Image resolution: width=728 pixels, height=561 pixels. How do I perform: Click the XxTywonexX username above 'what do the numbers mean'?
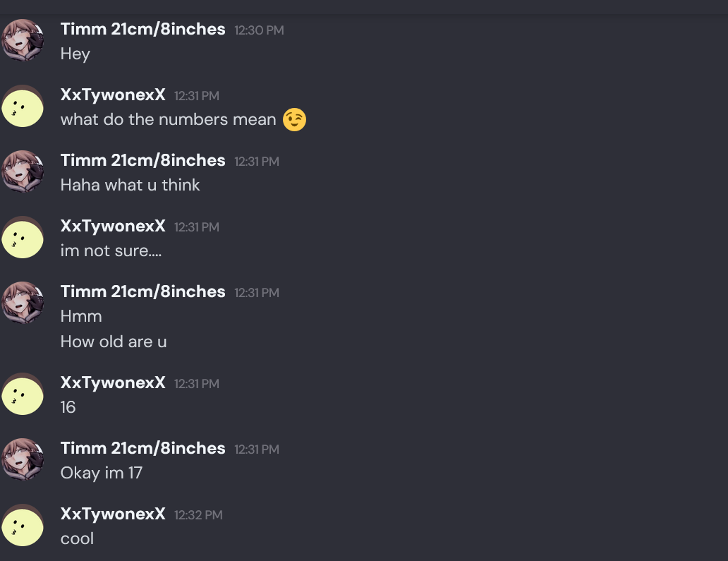click(x=113, y=95)
